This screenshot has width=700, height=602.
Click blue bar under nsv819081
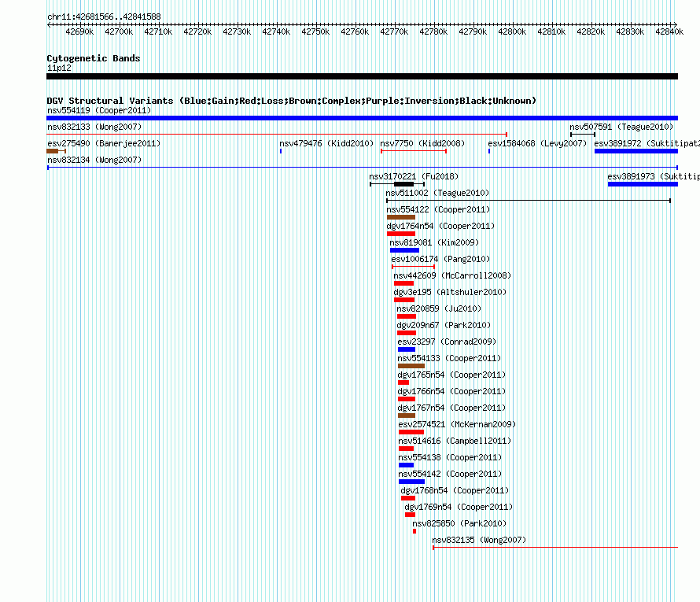point(404,250)
